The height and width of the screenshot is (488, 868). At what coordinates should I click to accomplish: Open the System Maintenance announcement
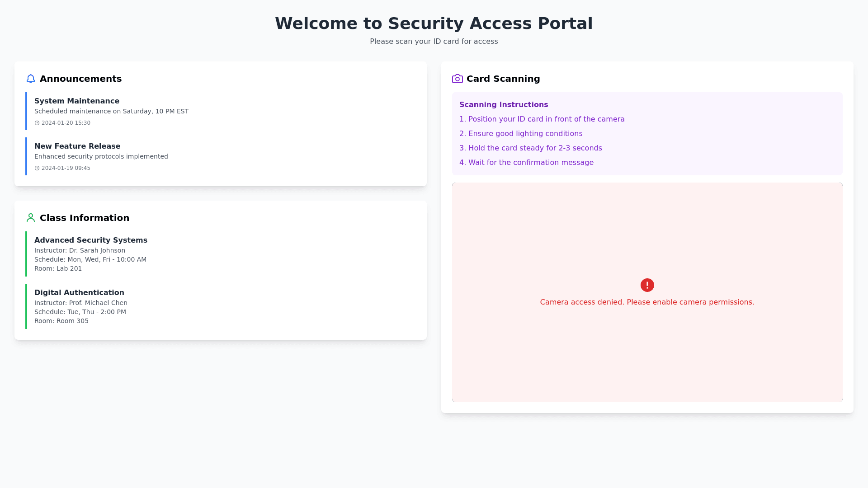(77, 101)
